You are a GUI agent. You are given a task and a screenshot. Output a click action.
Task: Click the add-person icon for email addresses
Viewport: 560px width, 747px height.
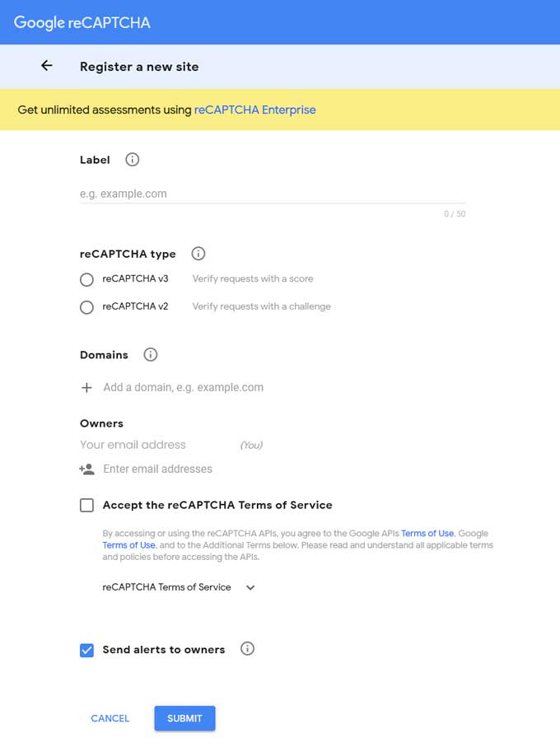click(x=86, y=469)
